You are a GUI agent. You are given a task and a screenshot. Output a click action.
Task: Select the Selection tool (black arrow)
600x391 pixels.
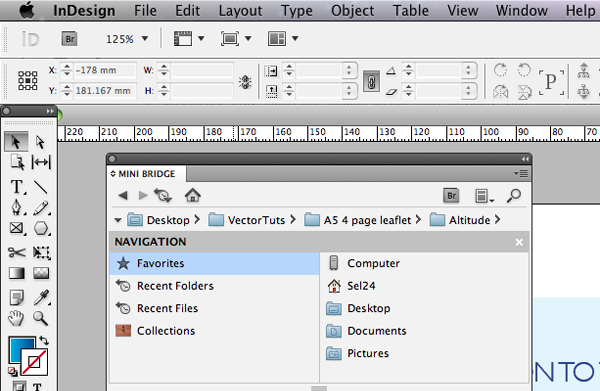(x=16, y=142)
